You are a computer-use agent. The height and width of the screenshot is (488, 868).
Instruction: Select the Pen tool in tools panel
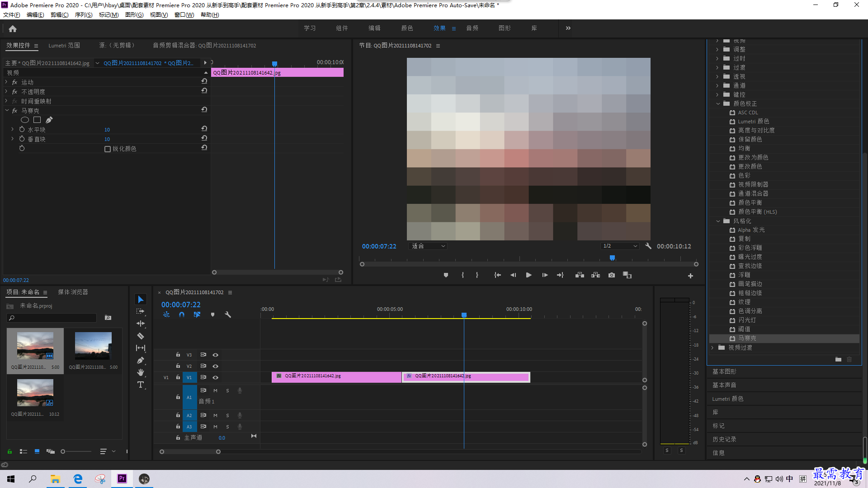pos(141,360)
